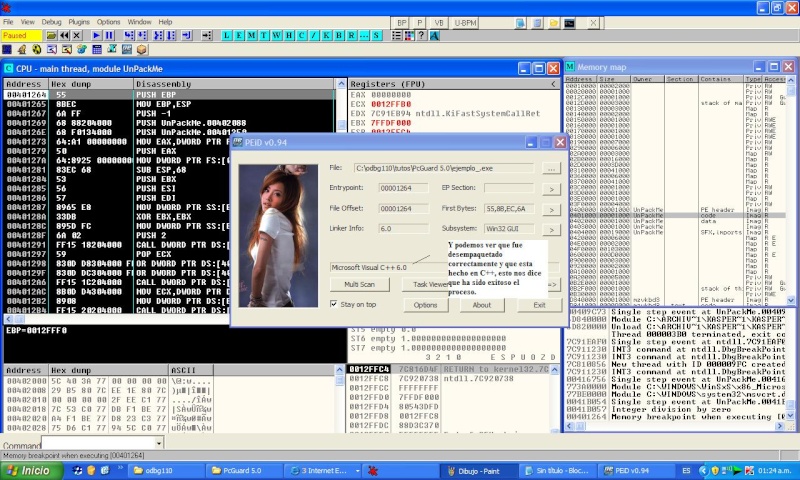800x480 pixels.
Task: Click the radiation symbol plugin icon
Action: (37, 49)
